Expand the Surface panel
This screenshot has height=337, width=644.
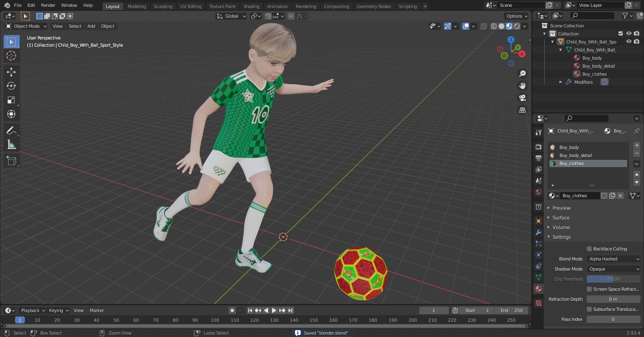[x=561, y=218]
